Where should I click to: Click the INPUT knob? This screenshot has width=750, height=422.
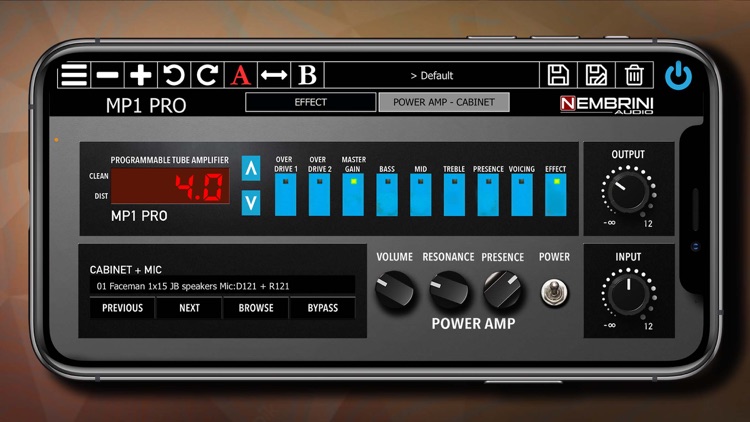coord(629,295)
